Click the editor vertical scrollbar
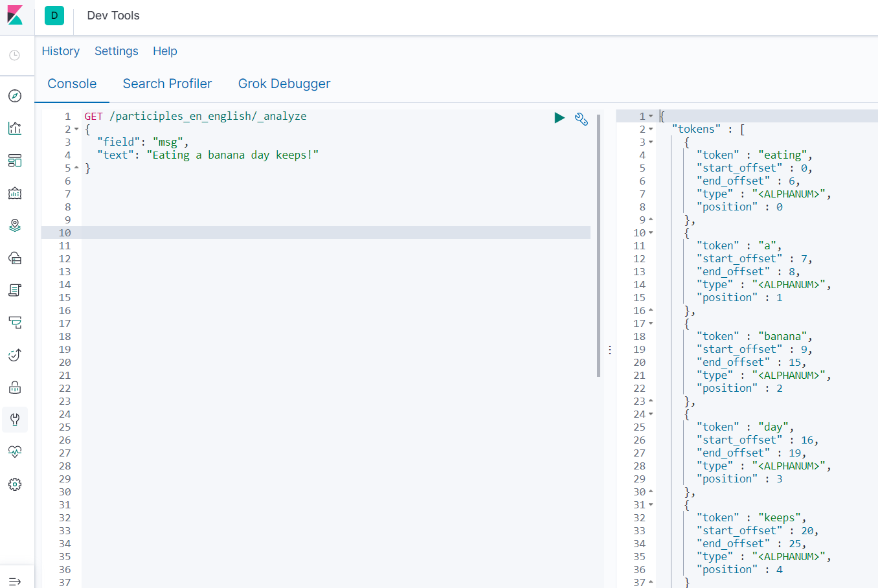 point(599,246)
